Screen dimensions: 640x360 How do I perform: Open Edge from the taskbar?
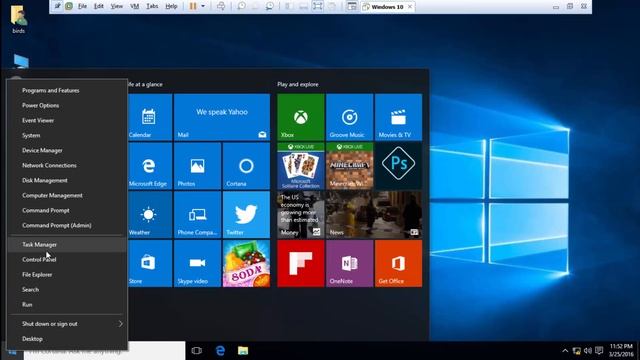point(220,351)
